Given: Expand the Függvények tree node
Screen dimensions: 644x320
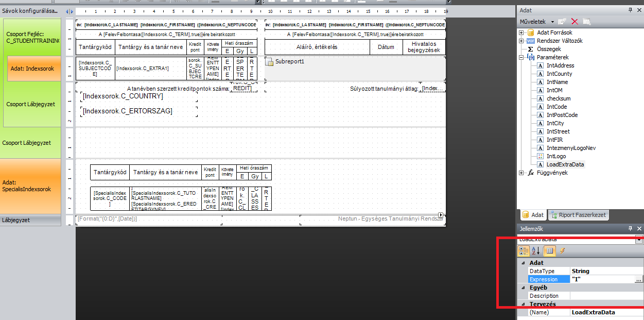Looking at the screenshot, I should tap(521, 173).
